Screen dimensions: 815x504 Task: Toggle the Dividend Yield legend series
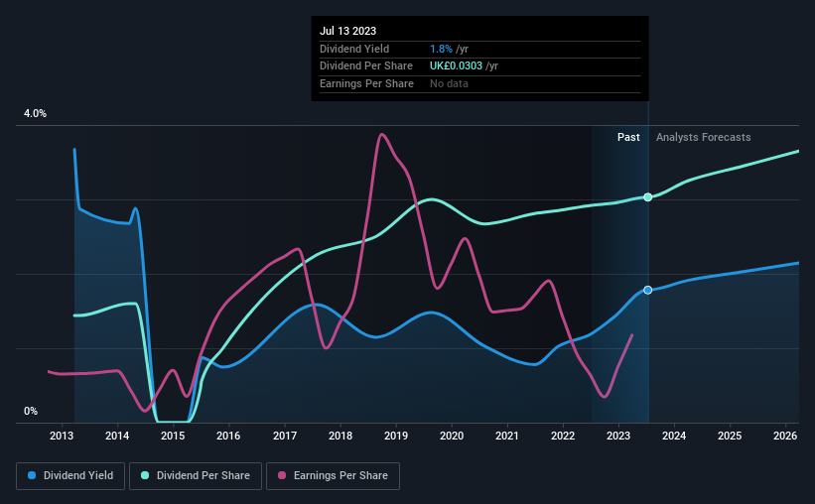(70, 476)
